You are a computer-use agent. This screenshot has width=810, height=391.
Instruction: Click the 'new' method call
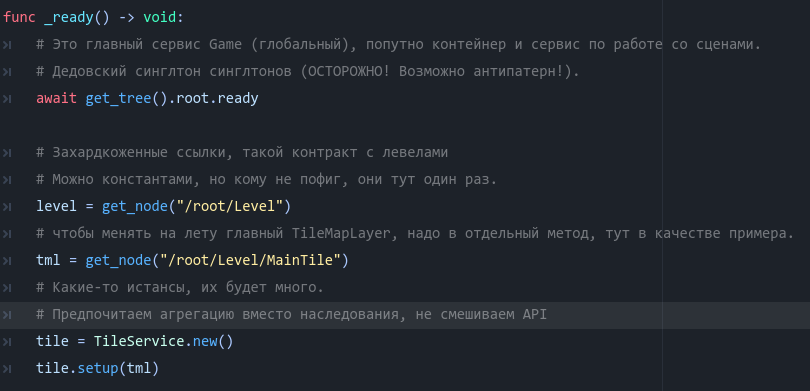[x=205, y=341]
